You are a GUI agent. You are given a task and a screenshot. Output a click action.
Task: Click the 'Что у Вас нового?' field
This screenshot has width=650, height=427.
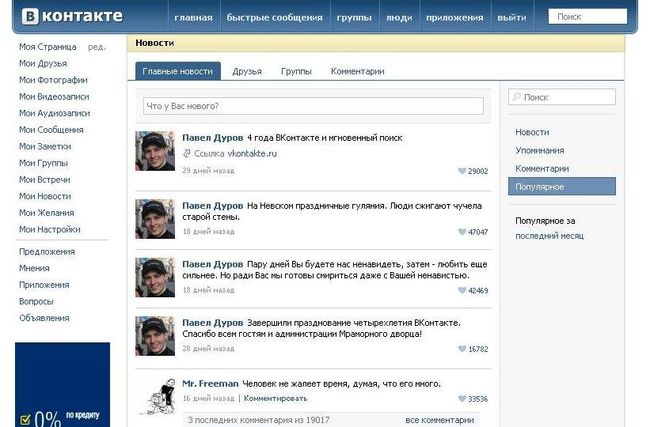point(313,106)
